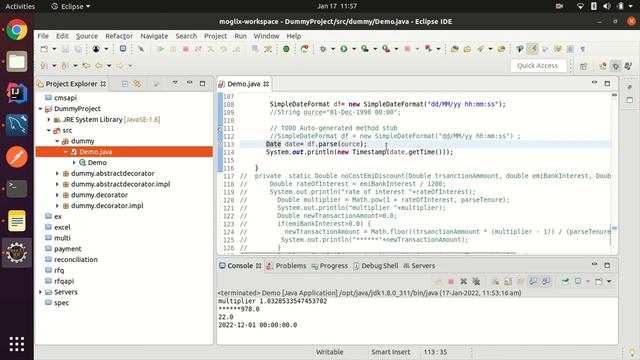Expand JRE System Library node

(49, 120)
